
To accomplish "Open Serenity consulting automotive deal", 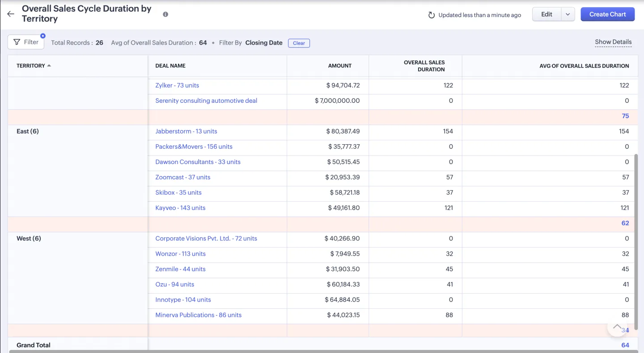I will coord(206,101).
